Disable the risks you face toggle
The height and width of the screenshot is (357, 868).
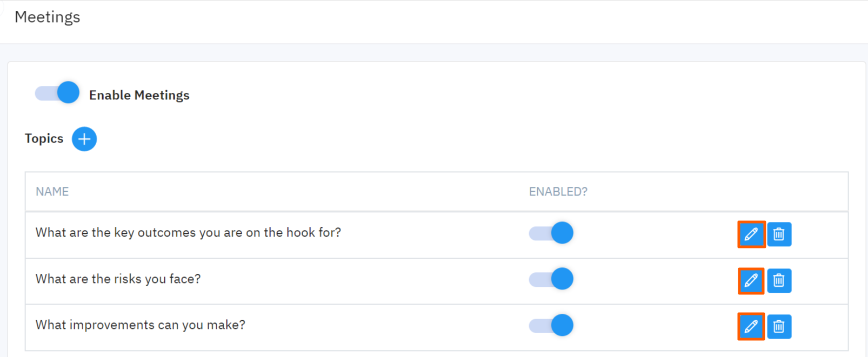coord(551,279)
